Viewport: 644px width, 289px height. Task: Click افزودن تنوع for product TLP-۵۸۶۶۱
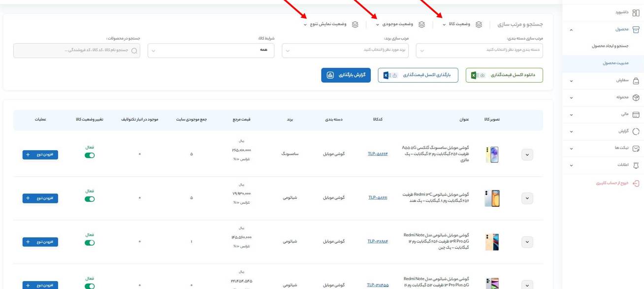pos(40,198)
